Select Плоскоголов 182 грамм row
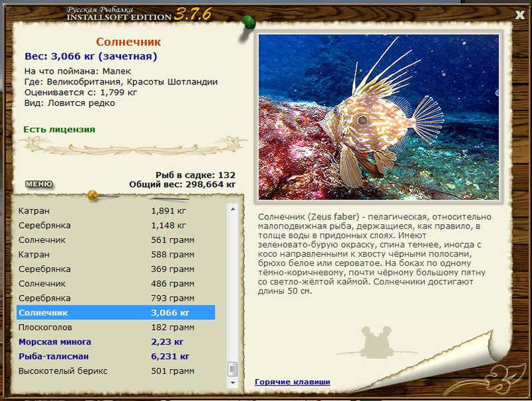Viewport: 532px width, 401px height. click(116, 327)
